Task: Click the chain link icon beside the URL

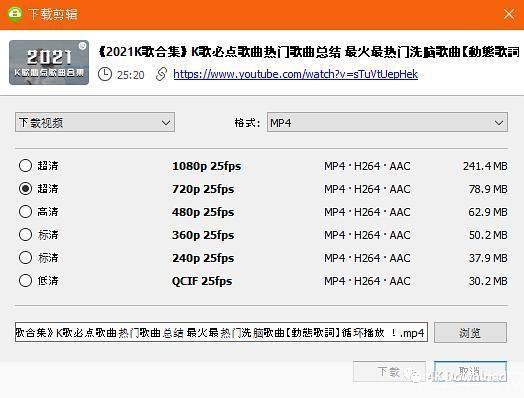Action: coord(161,74)
